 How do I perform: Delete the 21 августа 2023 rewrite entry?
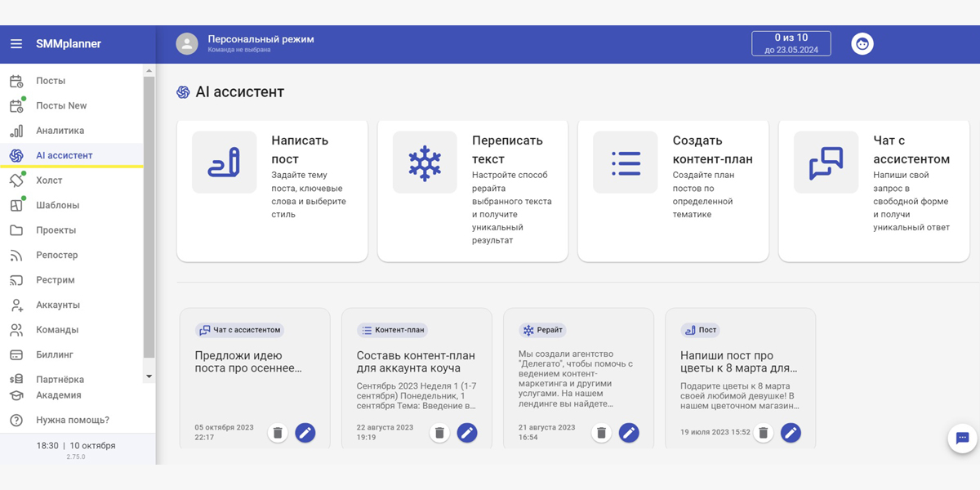pyautogui.click(x=602, y=433)
